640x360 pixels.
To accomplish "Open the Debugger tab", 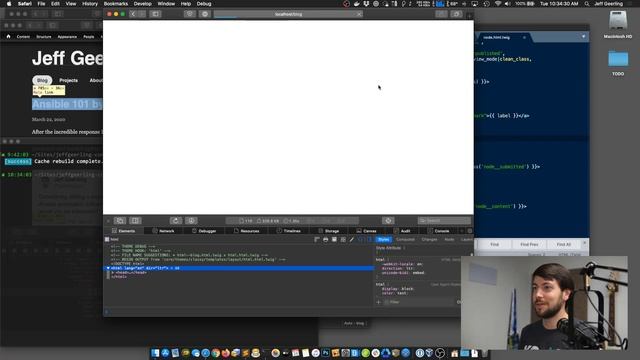I will click(204, 231).
